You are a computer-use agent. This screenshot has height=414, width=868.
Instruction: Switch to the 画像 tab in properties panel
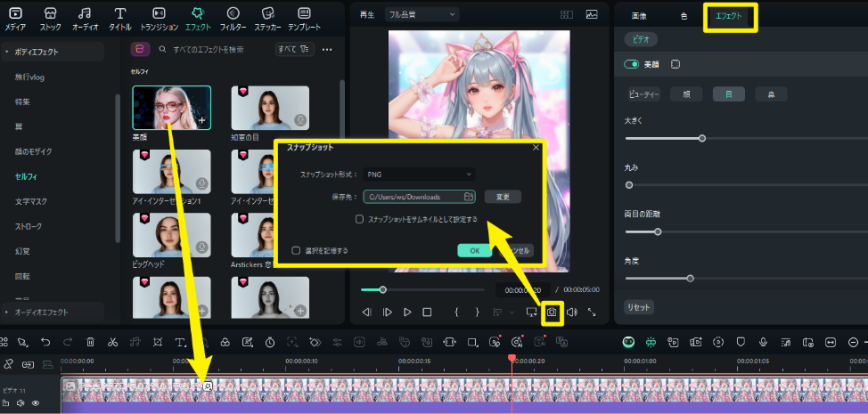639,17
